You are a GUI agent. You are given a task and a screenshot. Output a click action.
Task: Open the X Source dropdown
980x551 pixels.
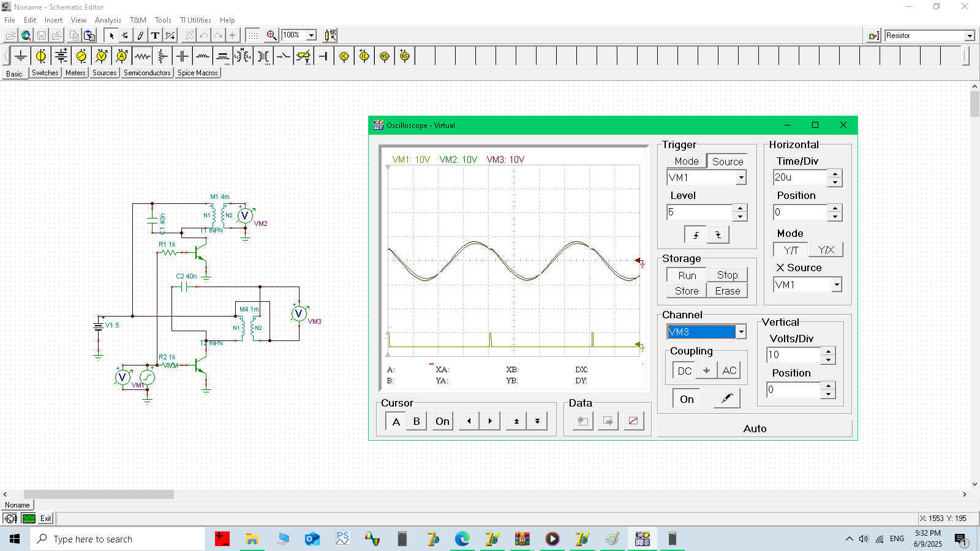[x=837, y=285]
